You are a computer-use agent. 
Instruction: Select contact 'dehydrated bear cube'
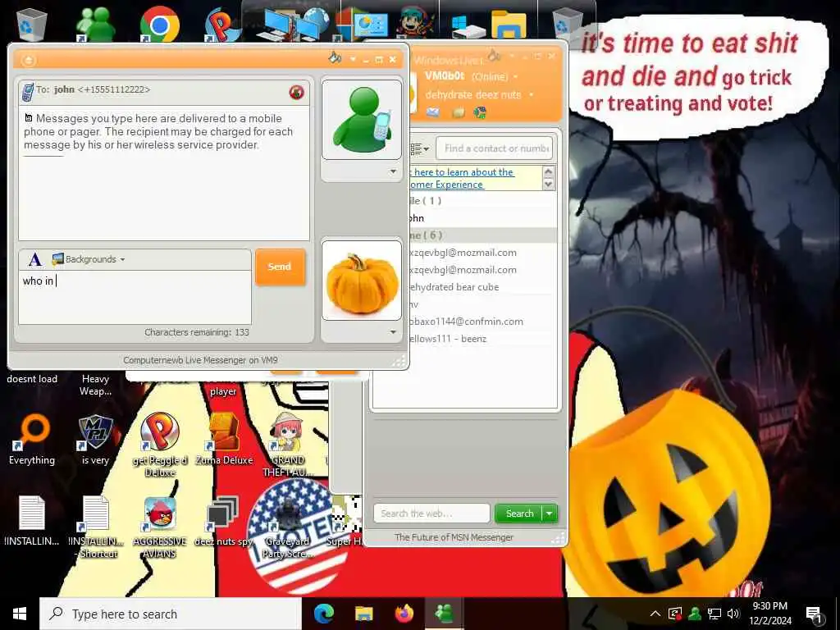454,287
